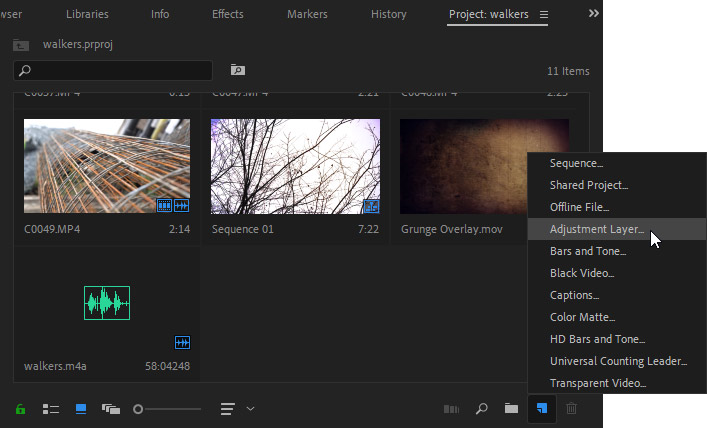
Task: Choose Transparent Video... menu item
Action: pos(617,383)
